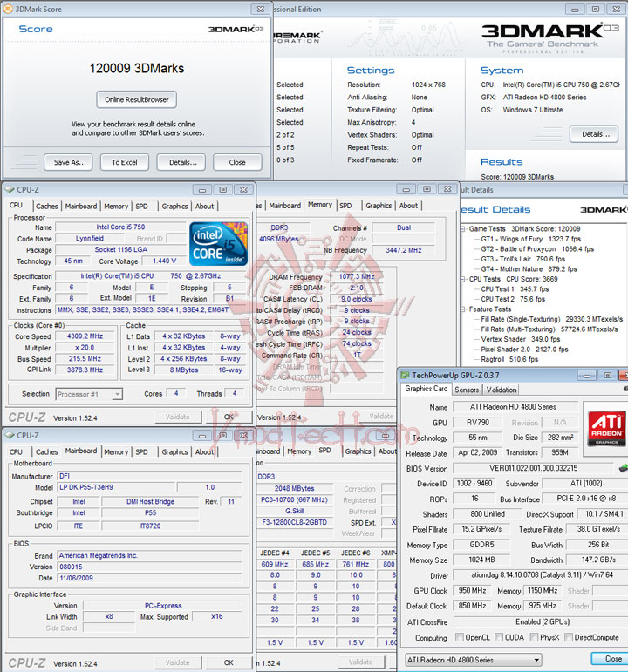Screen dimensions: 628x672
Task: Click the CPU-Z title icon in Mainboard window
Action: click(x=10, y=436)
